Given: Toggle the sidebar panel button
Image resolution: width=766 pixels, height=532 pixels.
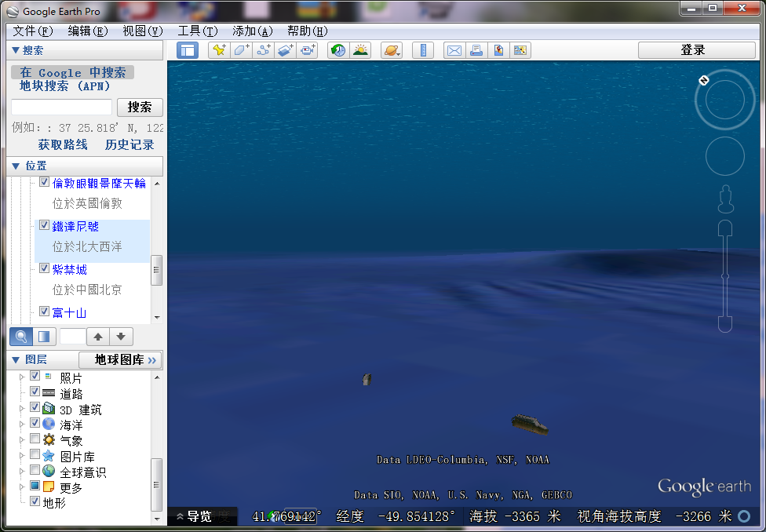Looking at the screenshot, I should pos(188,50).
